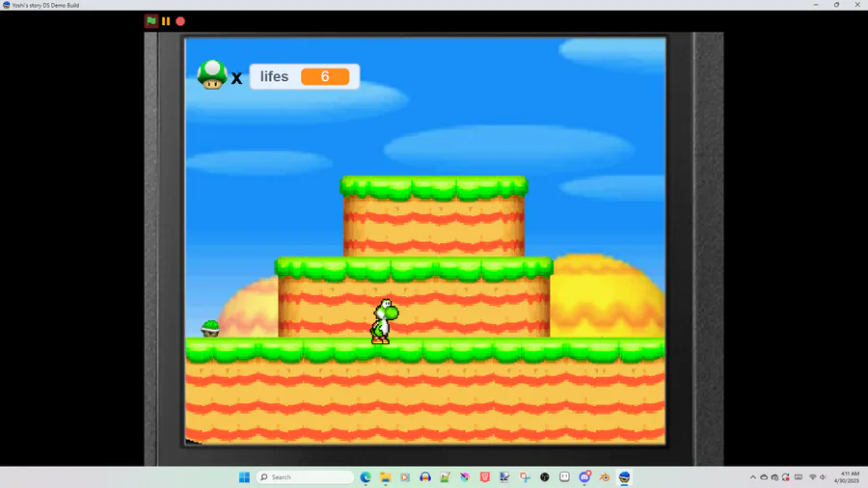Click the green flag to start the game
The image size is (868, 488).
tap(151, 21)
